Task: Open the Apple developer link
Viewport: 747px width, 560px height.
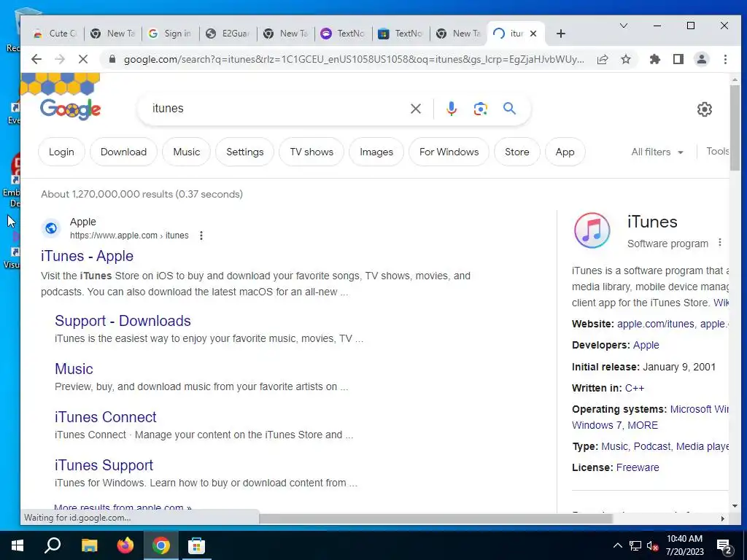Action: click(x=646, y=345)
